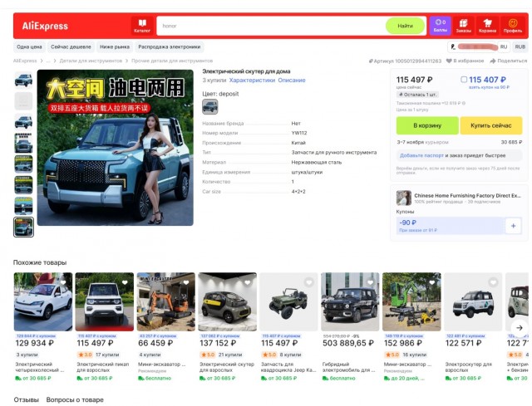Open Описание link
The width and height of the screenshot is (532, 406).
(x=292, y=81)
